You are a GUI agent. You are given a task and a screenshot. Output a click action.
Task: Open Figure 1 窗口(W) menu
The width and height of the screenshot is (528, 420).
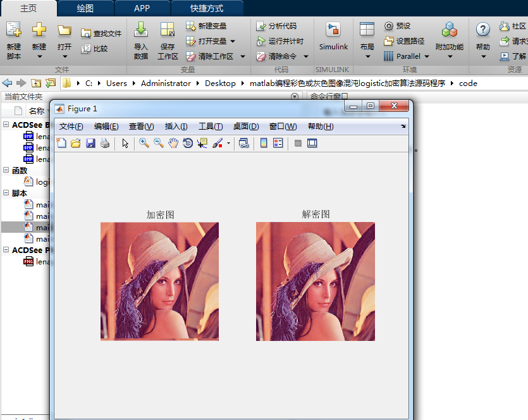pyautogui.click(x=283, y=127)
